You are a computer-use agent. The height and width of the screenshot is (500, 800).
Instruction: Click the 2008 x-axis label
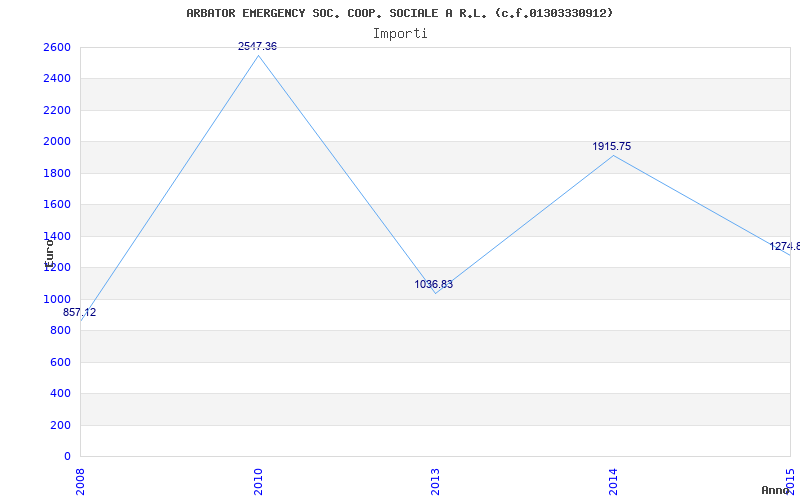(x=80, y=482)
